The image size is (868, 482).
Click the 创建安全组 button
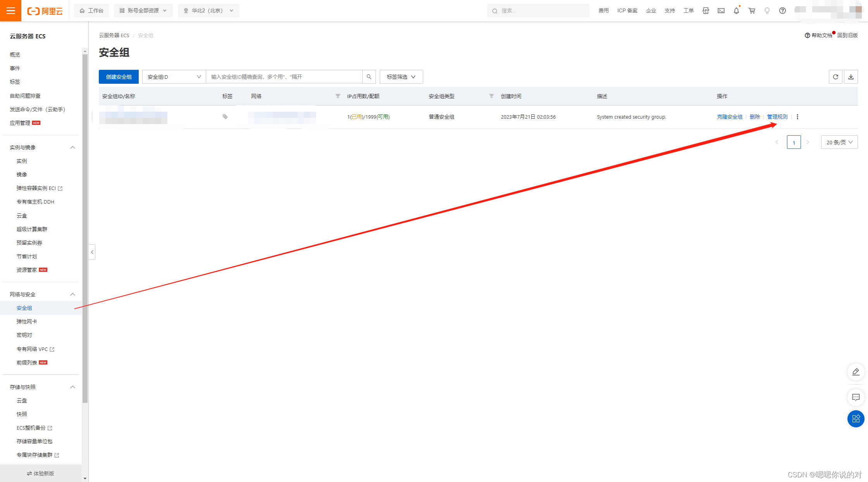point(119,77)
